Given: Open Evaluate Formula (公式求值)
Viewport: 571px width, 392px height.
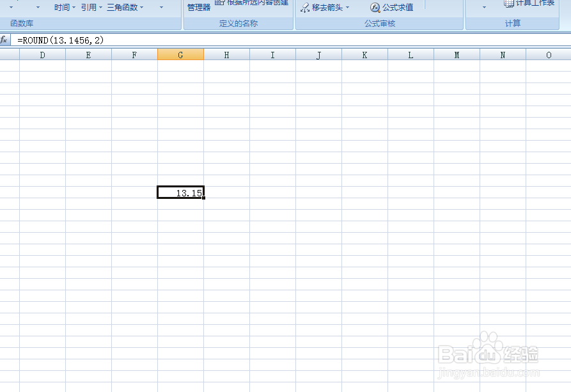Looking at the screenshot, I should pos(391,8).
